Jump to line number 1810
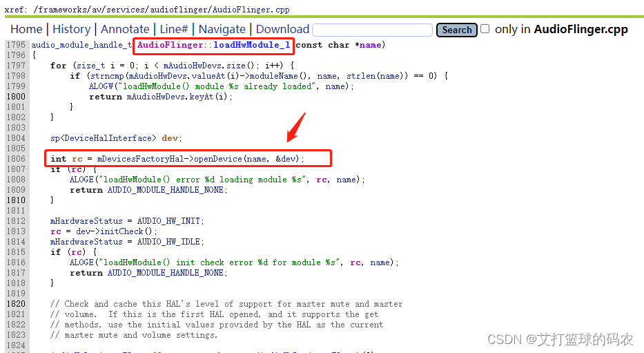The width and height of the screenshot is (644, 353). (16, 200)
